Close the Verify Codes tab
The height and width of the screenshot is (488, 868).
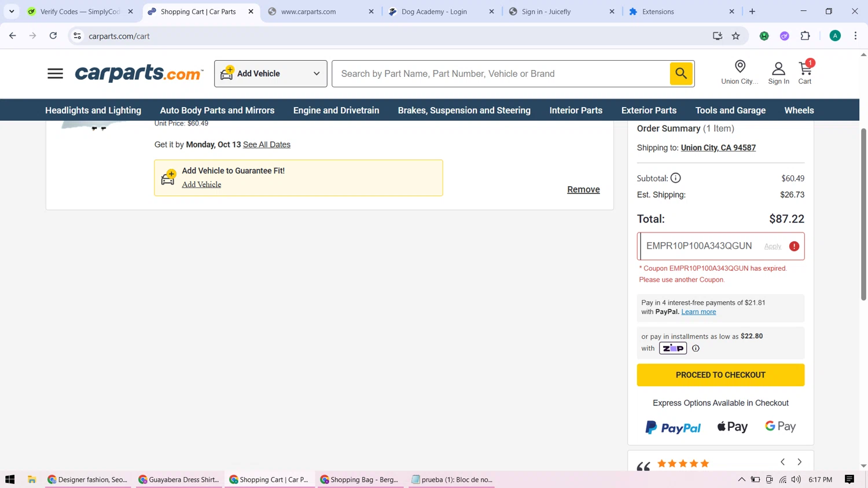coord(130,12)
